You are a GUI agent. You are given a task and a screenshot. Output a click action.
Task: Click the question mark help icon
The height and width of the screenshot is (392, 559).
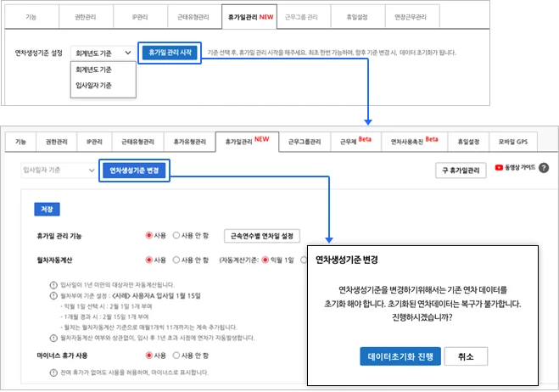point(543,169)
